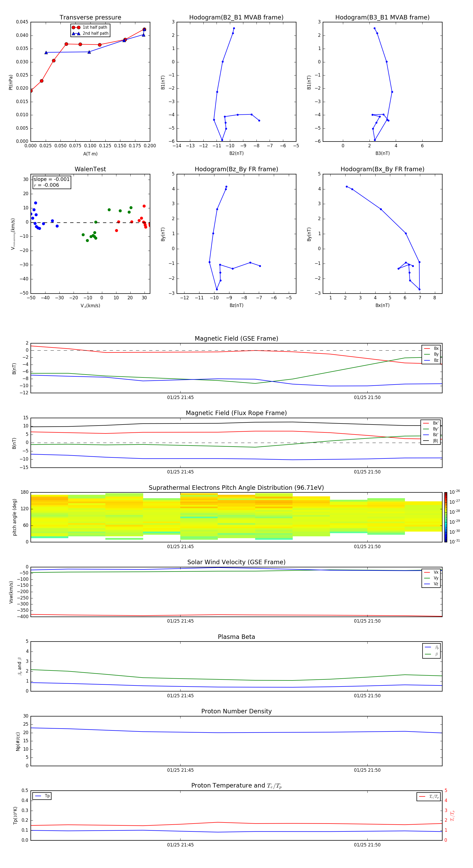The width and height of the screenshot is (473, 868).
Task: Click the 'A(T·m)' x-axis label
Action: 90,154
